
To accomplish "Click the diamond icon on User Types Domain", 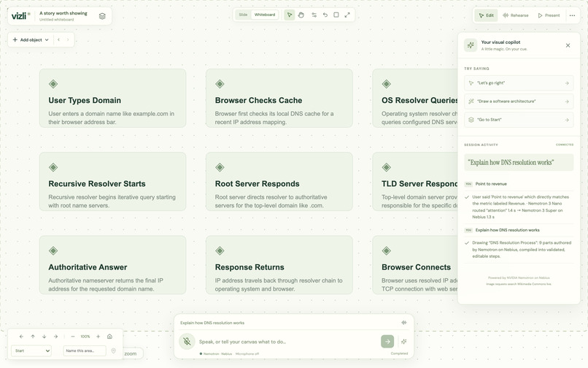I will pyautogui.click(x=53, y=84).
